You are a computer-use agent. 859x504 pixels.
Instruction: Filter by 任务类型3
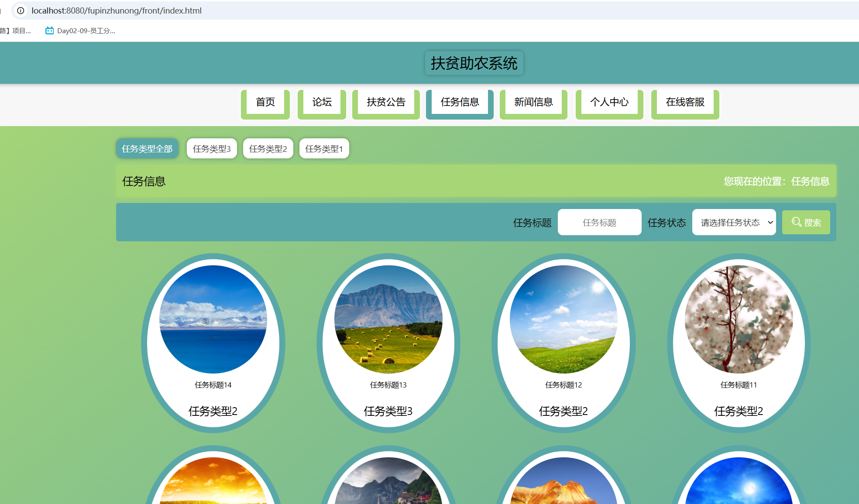[x=212, y=149]
